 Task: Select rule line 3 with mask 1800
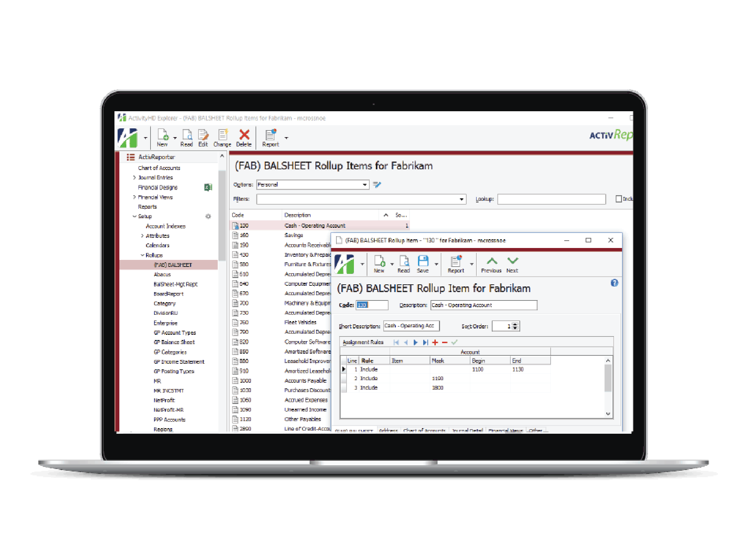(x=445, y=388)
